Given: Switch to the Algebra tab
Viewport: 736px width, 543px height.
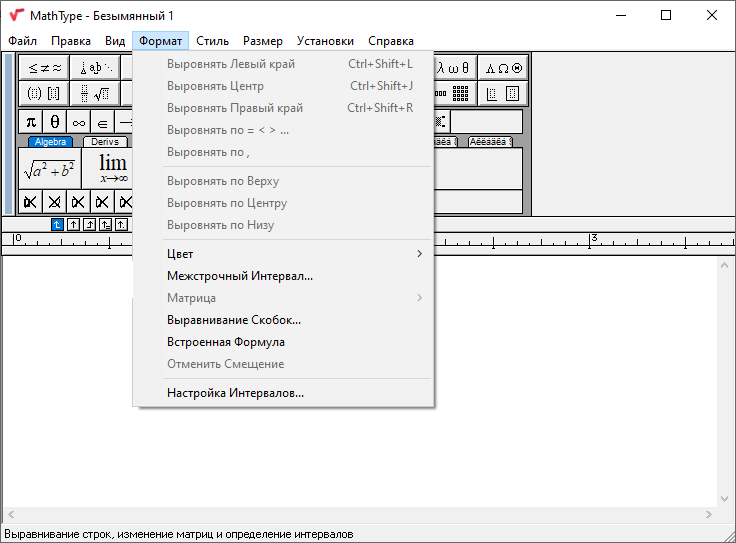Looking at the screenshot, I should click(x=50, y=142).
